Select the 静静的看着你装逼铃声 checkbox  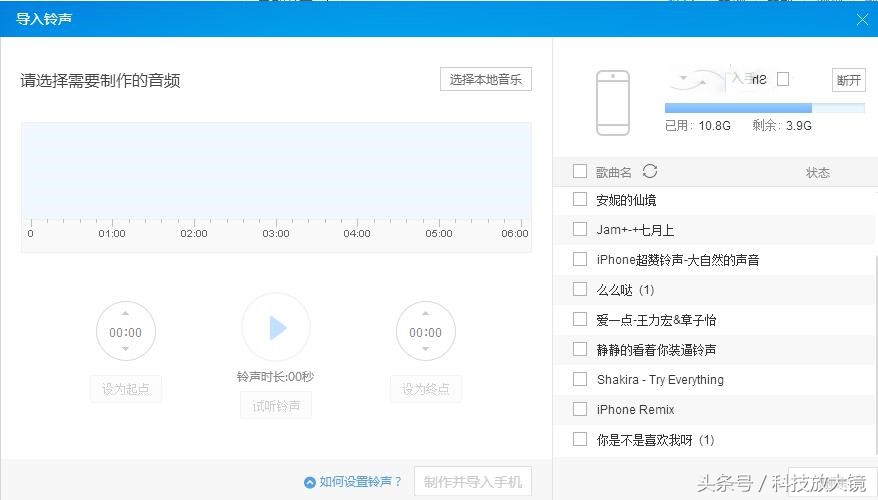[x=580, y=349]
